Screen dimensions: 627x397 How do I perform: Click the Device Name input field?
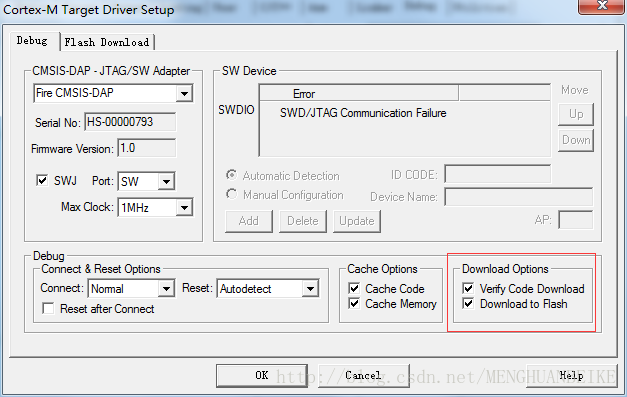pos(519,197)
